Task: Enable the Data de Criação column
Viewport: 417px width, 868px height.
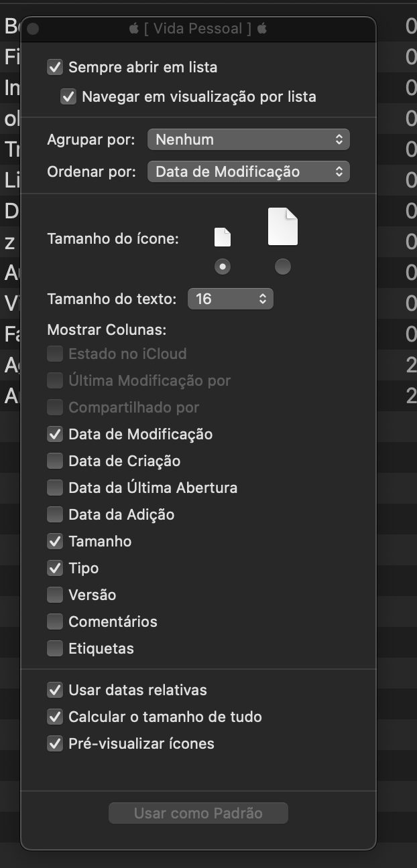Action: (55, 461)
